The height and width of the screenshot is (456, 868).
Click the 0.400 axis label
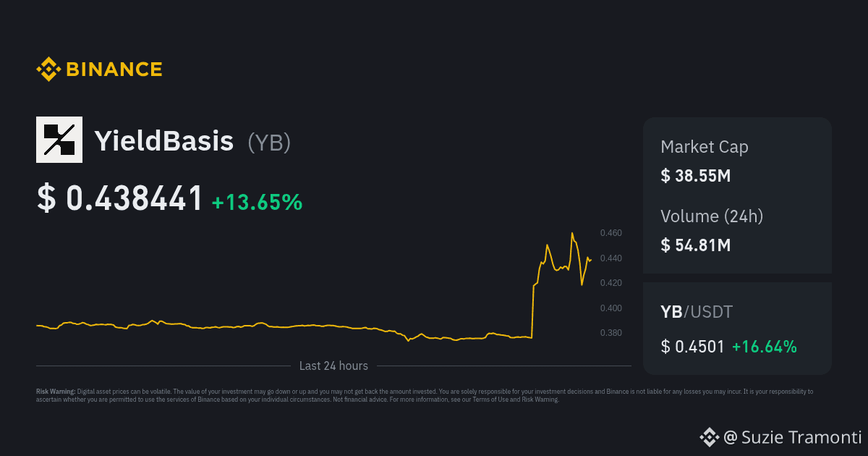(x=611, y=308)
